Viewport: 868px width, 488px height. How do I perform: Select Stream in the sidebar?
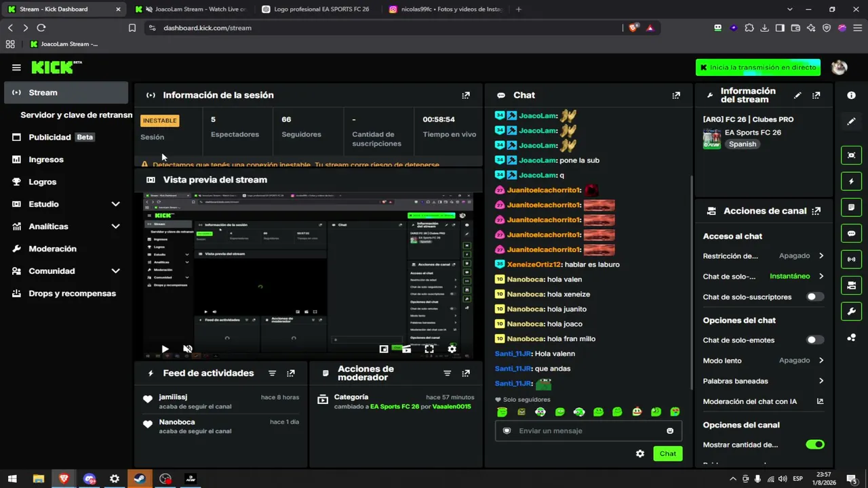[66, 93]
